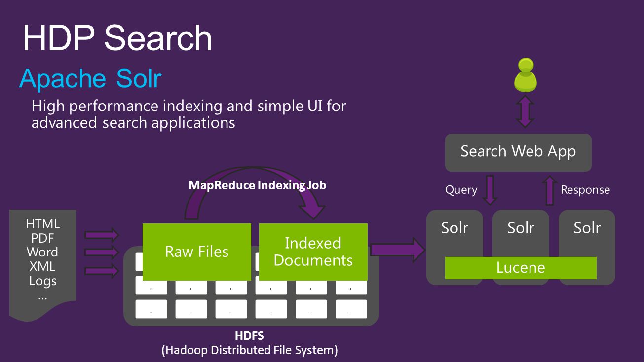Select the Indexed Documents green box
The image size is (644, 362).
pos(313,252)
